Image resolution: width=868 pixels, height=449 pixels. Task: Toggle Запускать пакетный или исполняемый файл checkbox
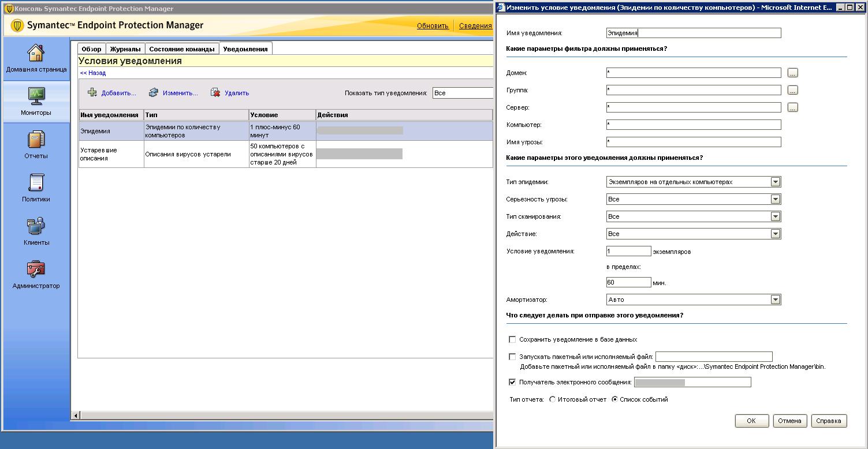click(x=512, y=357)
